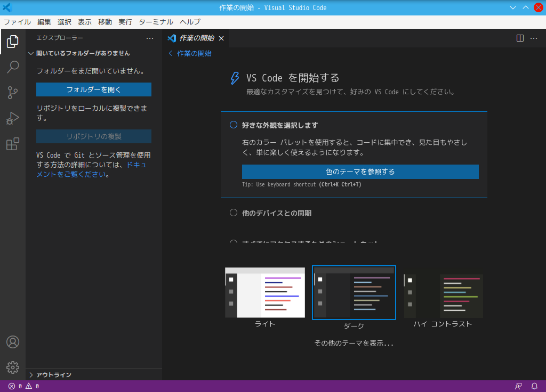Click the lightning bolt icon beside VS Code を開始する
Viewport: 546px width, 392px height.
235,78
